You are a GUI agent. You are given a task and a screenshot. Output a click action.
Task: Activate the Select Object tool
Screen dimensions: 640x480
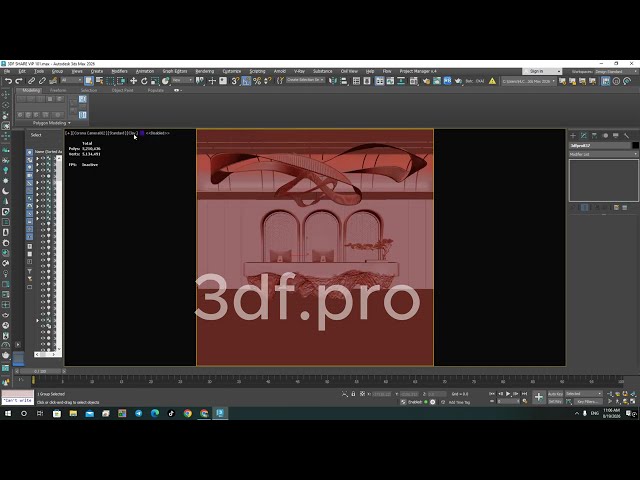point(89,81)
